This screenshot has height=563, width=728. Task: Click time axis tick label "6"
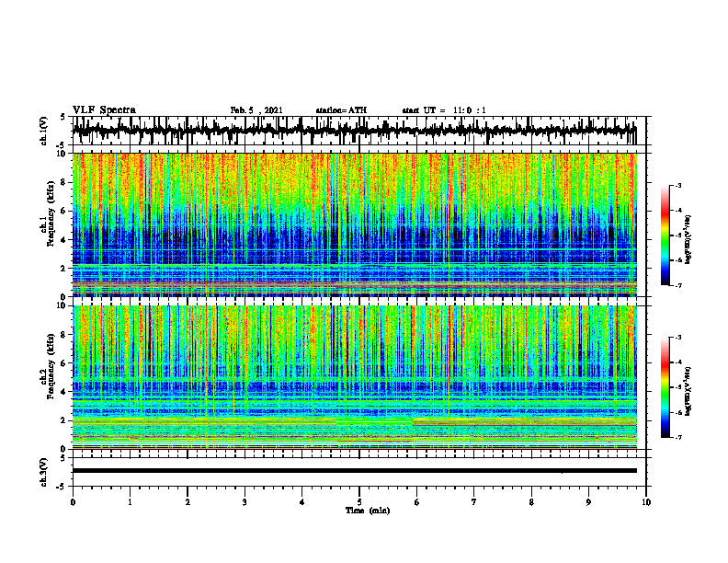(x=417, y=501)
